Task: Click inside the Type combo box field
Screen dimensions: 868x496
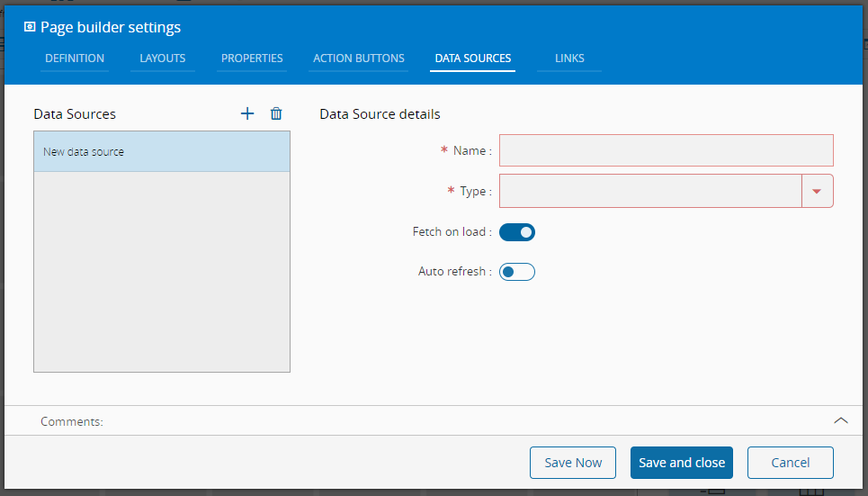Action: (x=649, y=191)
